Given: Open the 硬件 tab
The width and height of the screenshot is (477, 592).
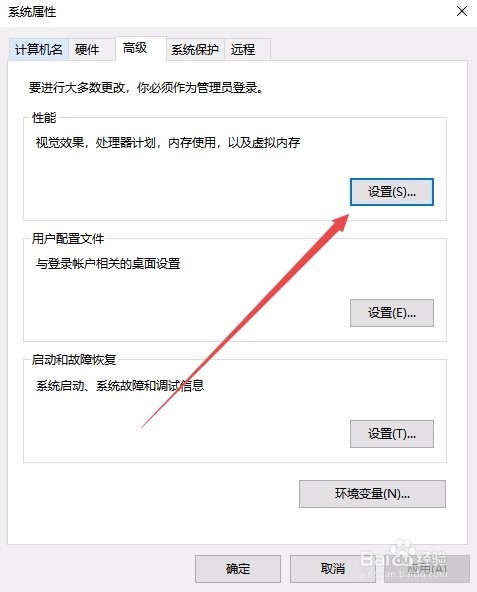Looking at the screenshot, I should point(91,49).
